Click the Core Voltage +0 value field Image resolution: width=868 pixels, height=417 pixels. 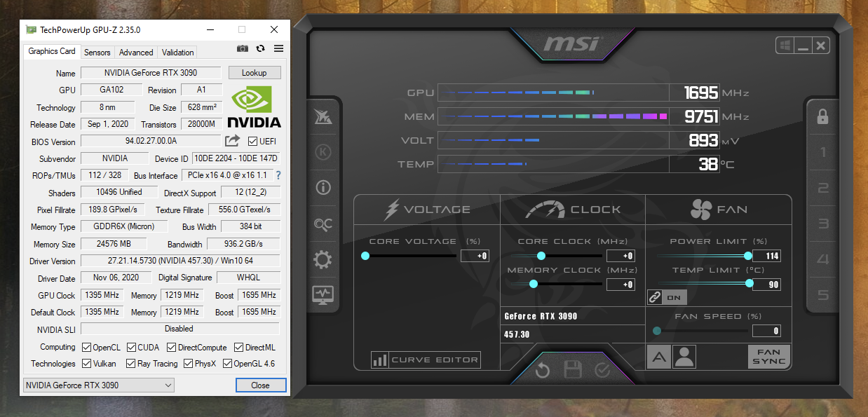475,256
